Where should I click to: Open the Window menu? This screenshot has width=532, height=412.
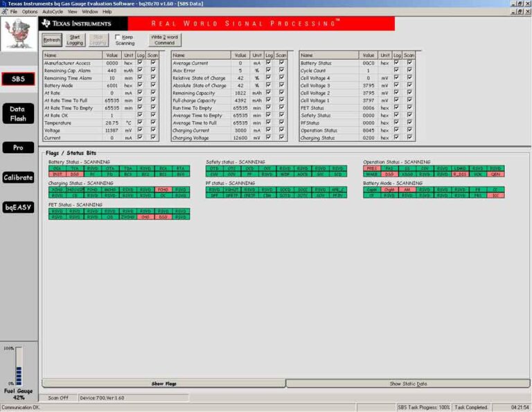(x=89, y=12)
